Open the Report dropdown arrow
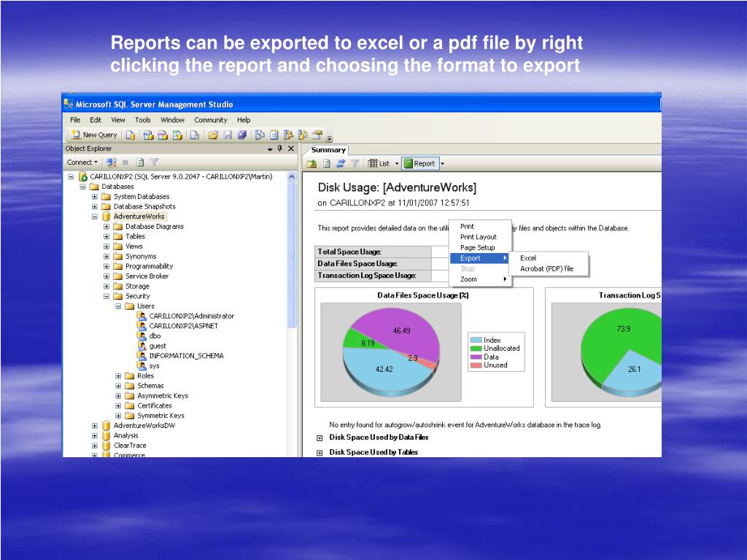747x560 pixels. (x=443, y=164)
